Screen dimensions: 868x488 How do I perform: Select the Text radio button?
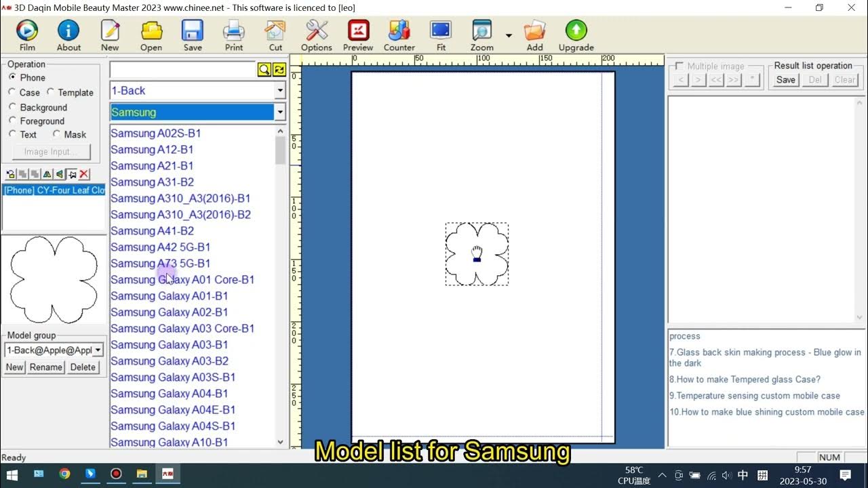[x=12, y=134]
